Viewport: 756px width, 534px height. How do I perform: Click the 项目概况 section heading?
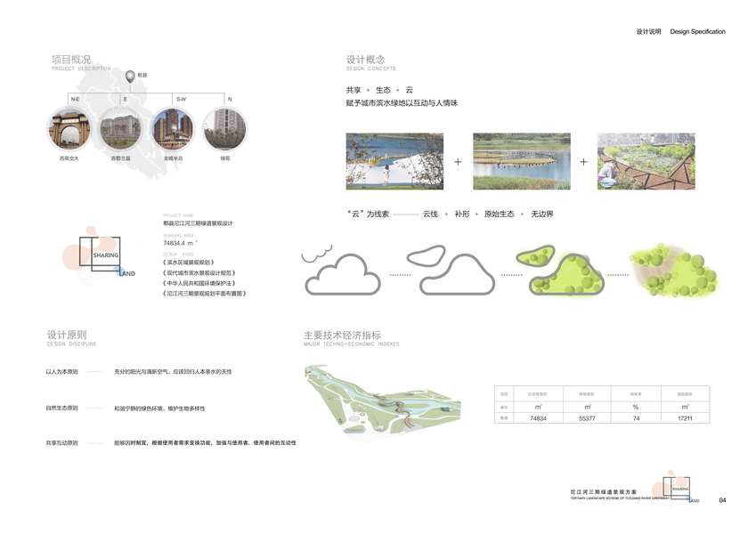click(71, 60)
